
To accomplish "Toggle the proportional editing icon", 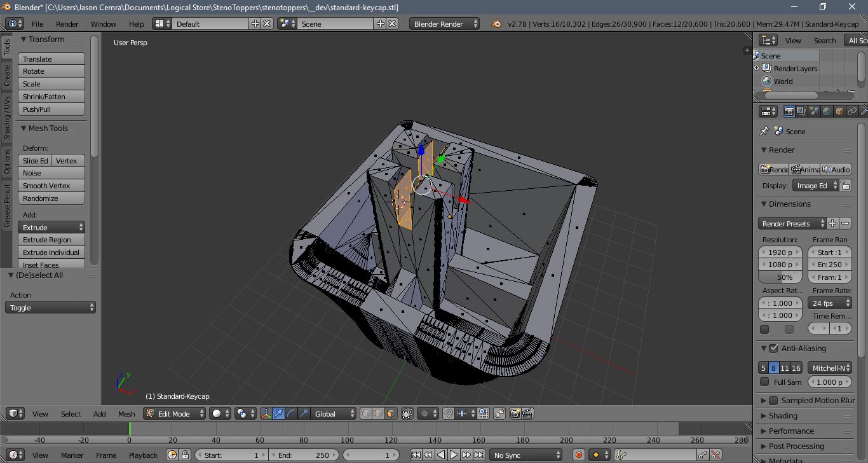I will [425, 413].
